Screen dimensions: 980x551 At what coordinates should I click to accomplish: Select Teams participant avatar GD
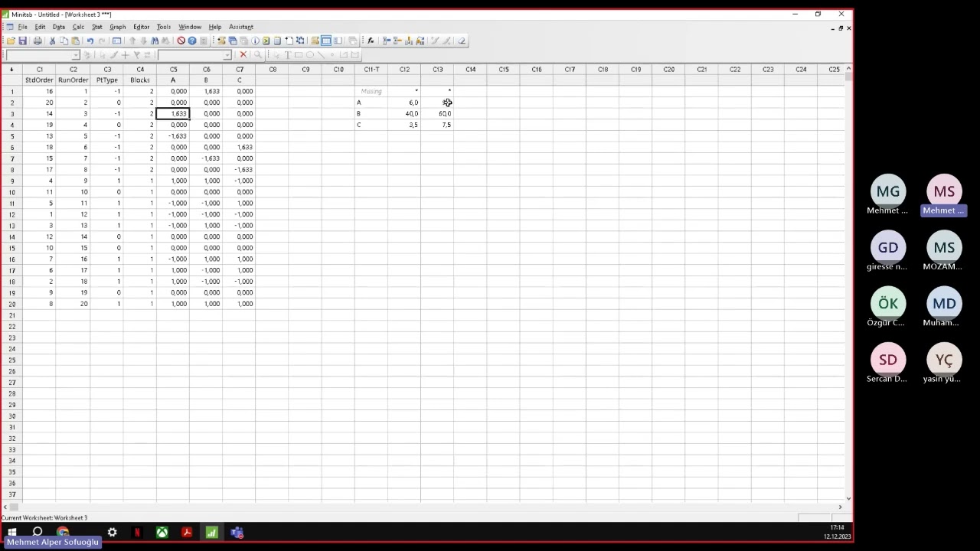888,247
